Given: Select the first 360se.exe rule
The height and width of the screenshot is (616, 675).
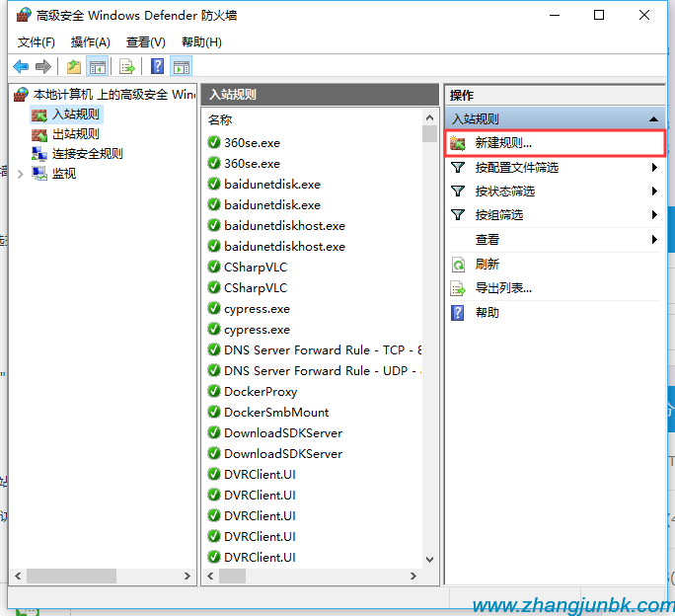Looking at the screenshot, I should pos(252,142).
